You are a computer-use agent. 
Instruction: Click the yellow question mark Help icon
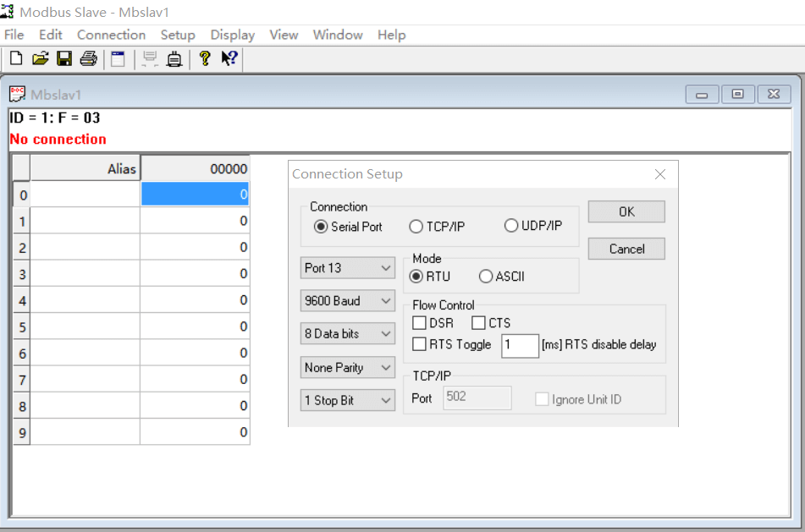click(x=205, y=58)
